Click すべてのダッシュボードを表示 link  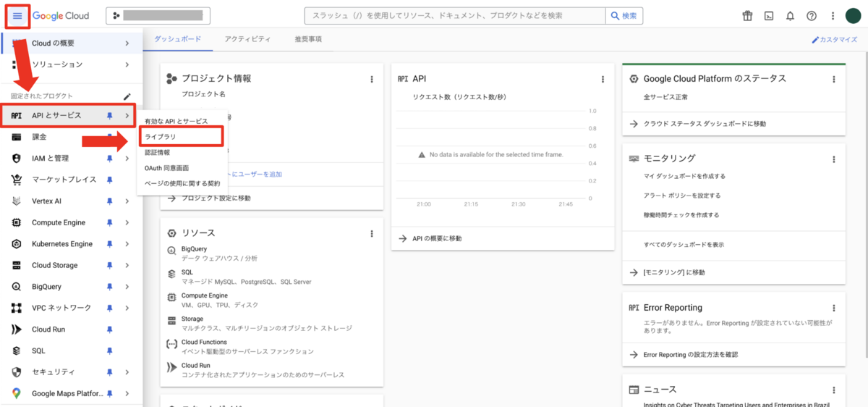[684, 245]
